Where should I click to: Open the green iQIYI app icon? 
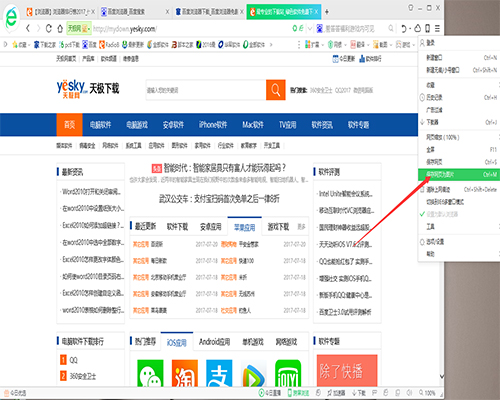click(288, 373)
